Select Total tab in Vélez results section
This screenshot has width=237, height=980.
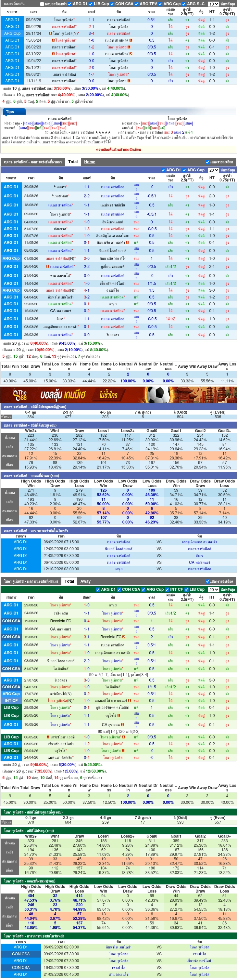point(73,162)
